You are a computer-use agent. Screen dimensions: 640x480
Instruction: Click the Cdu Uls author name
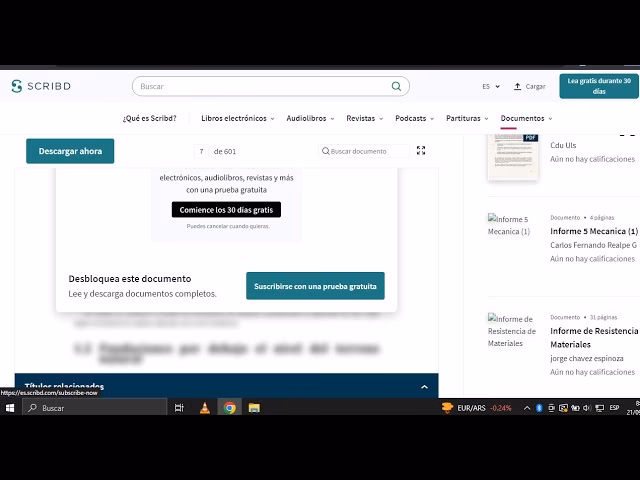(563, 145)
